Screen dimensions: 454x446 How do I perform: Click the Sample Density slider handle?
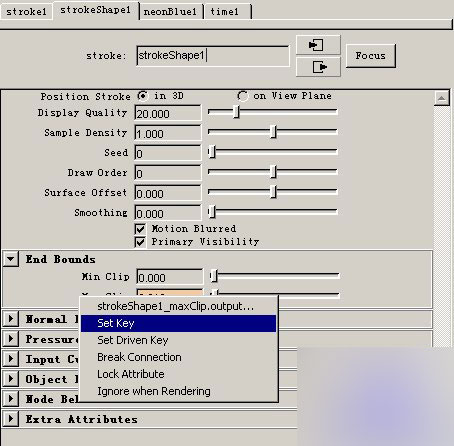tap(273, 132)
